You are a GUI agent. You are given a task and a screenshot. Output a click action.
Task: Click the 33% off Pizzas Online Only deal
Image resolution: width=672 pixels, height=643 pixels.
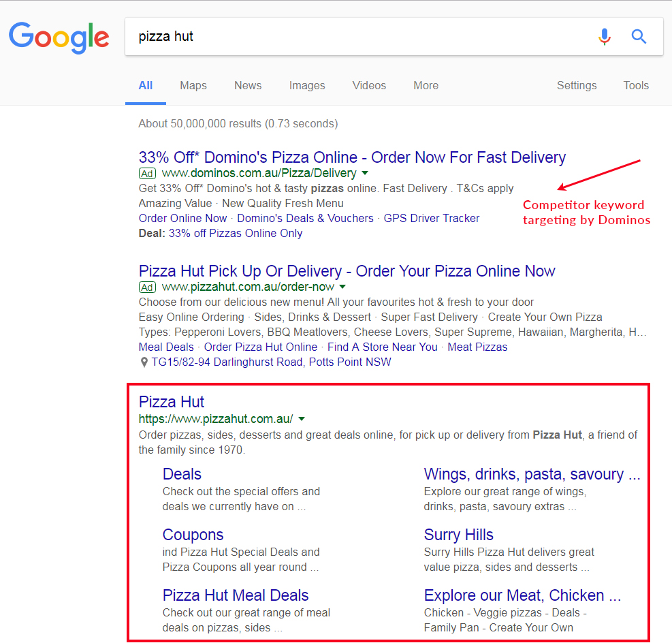click(x=236, y=233)
